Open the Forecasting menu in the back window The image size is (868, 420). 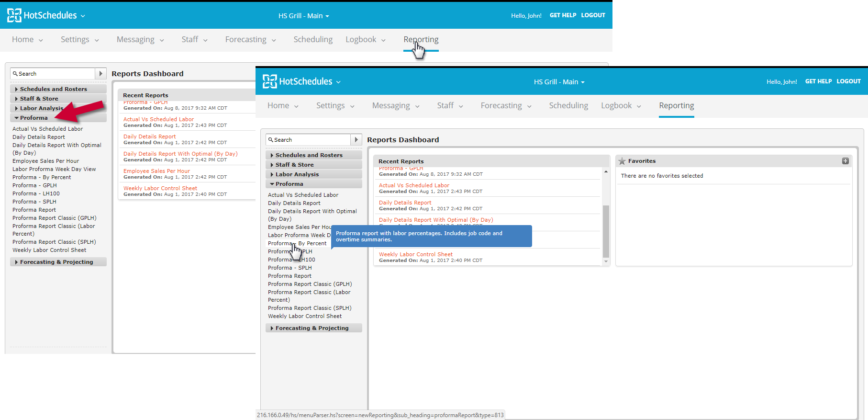(x=251, y=40)
